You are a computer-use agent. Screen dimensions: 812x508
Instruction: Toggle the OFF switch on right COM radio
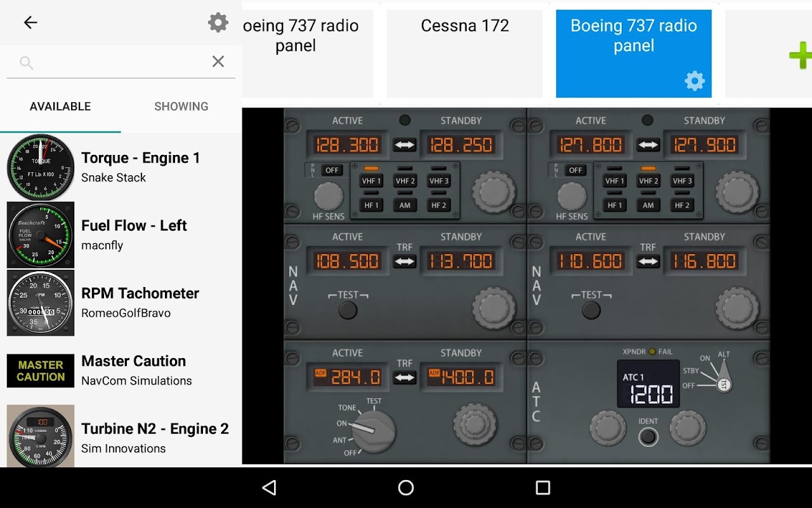[x=575, y=170]
